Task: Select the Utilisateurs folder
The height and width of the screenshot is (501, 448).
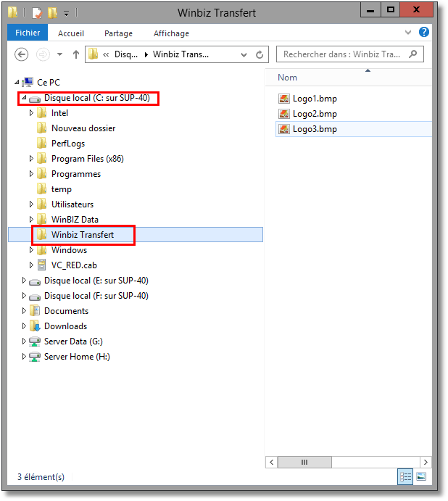Action: (x=72, y=204)
